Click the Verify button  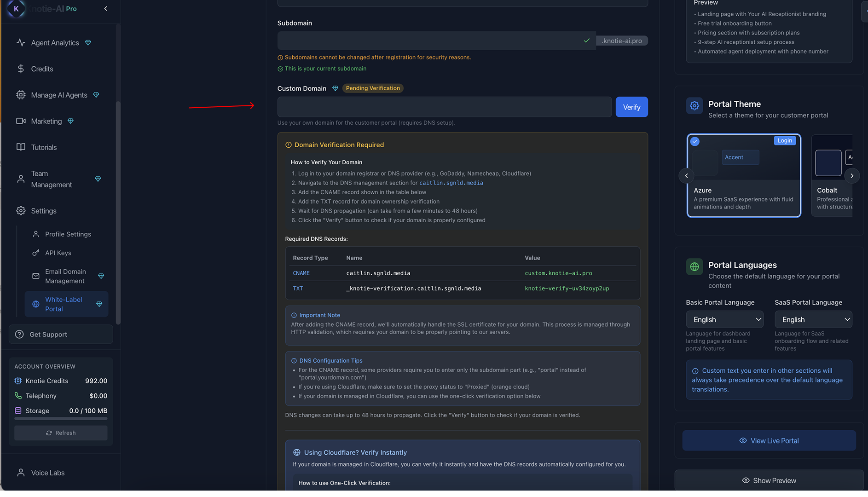click(631, 107)
